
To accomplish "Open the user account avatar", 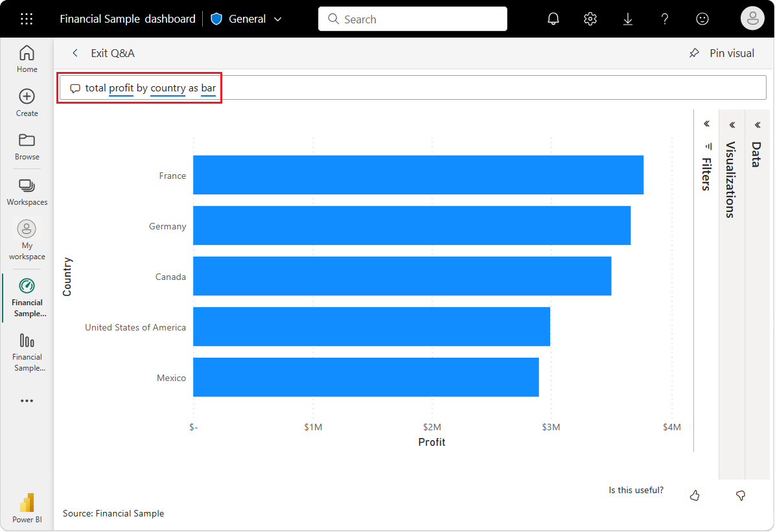I will 752,19.
